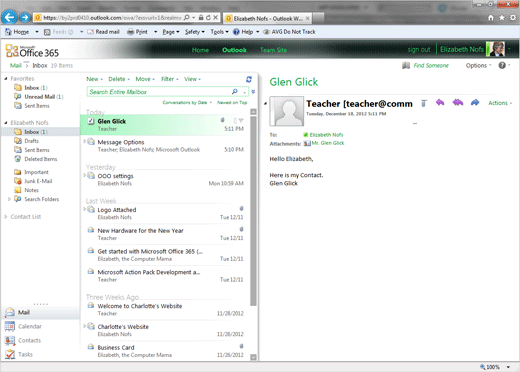Click the Newest on Top sort link
520x372 pixels.
point(232,103)
